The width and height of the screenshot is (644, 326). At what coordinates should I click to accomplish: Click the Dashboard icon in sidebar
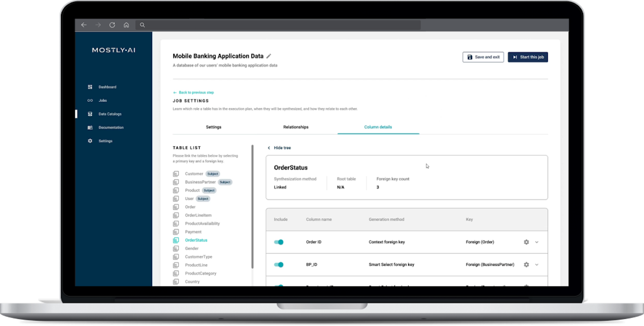[x=90, y=87]
